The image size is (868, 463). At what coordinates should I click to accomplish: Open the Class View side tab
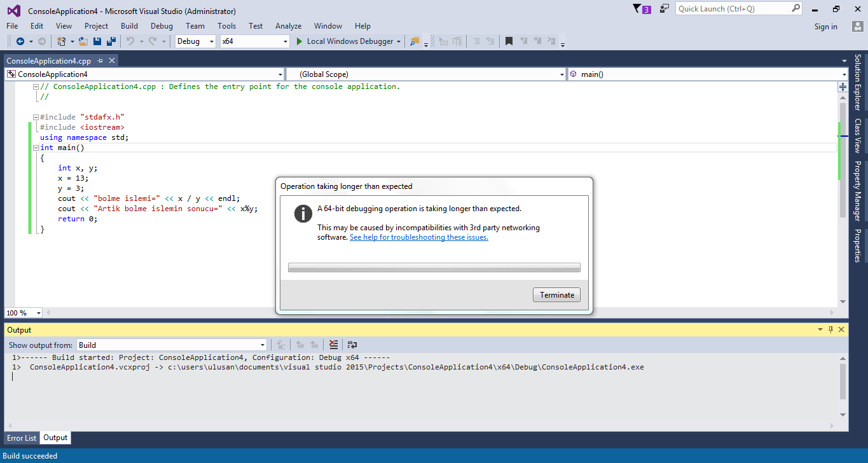pyautogui.click(x=857, y=136)
